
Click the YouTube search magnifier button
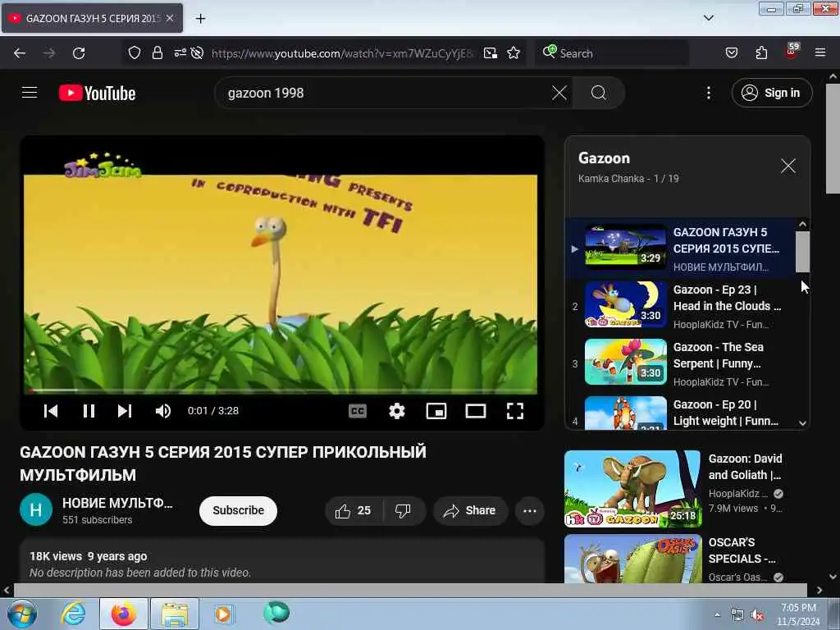pos(598,94)
